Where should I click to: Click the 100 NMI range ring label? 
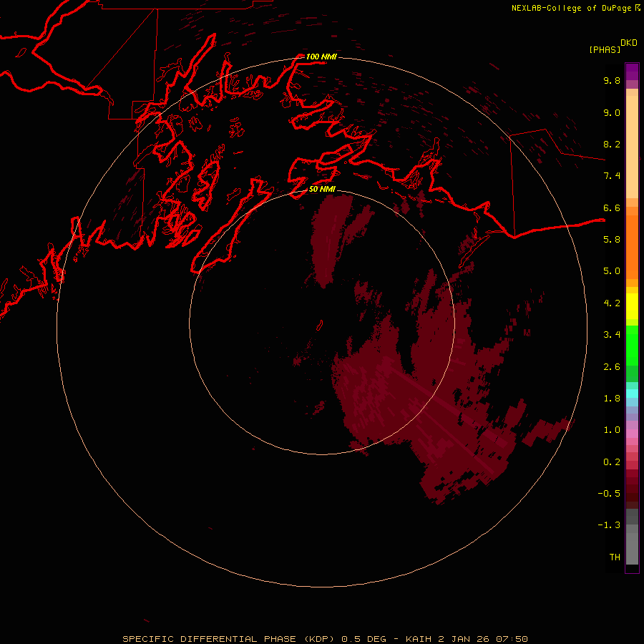pos(321,57)
